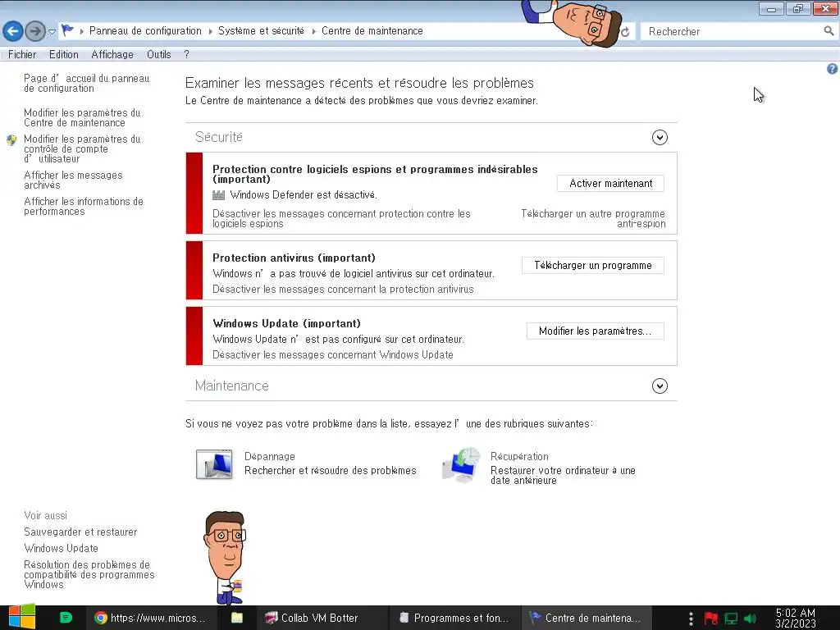Open the recent pages dropdown arrow
This screenshot has height=630, width=840.
tap(52, 32)
